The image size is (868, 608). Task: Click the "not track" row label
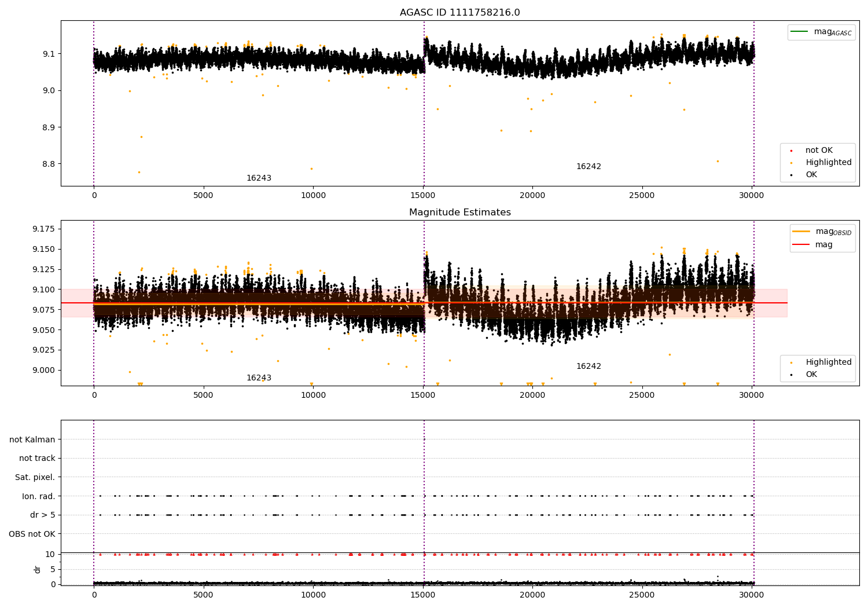[x=37, y=458]
